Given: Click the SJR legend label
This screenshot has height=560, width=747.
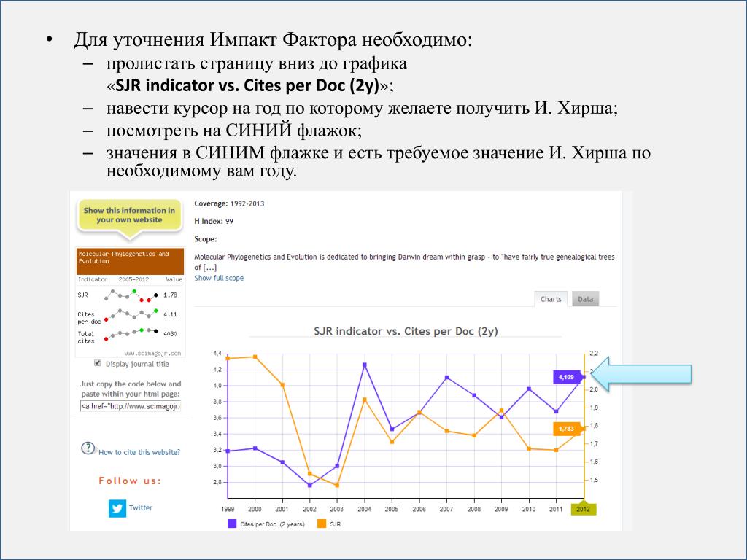Looking at the screenshot, I should tap(335, 524).
